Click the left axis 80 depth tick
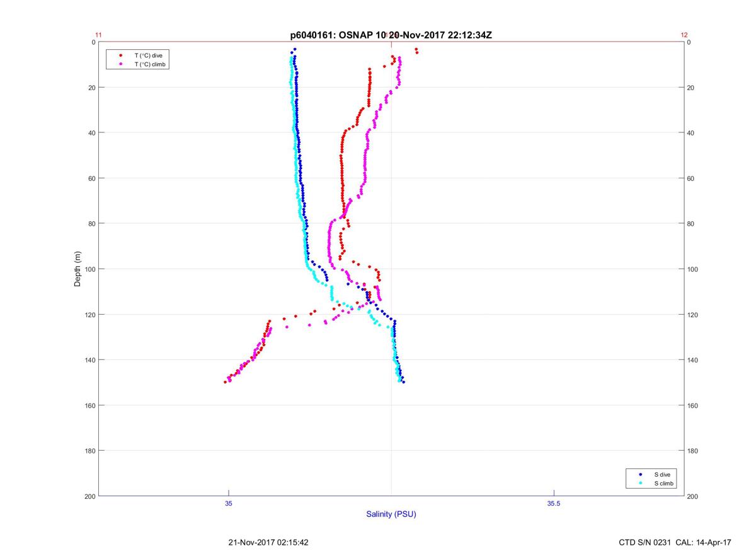The image size is (756, 558). pyautogui.click(x=92, y=224)
